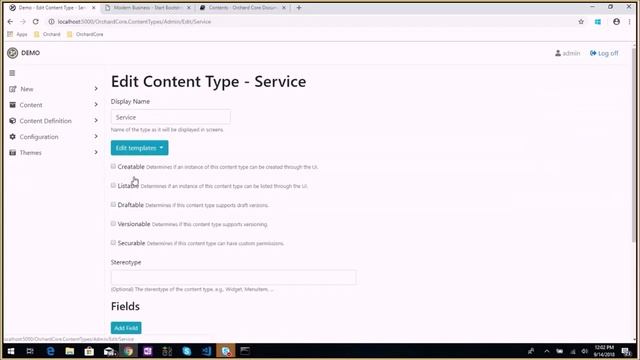Click the Add Field button
Viewport: 640px width, 360px height.
[126, 328]
